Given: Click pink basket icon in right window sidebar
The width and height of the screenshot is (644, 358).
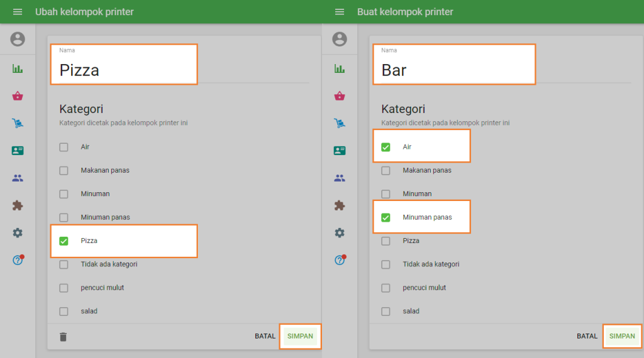Looking at the screenshot, I should 340,96.
